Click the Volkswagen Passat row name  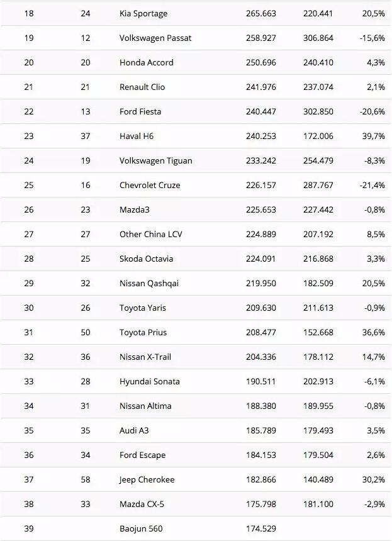click(155, 38)
